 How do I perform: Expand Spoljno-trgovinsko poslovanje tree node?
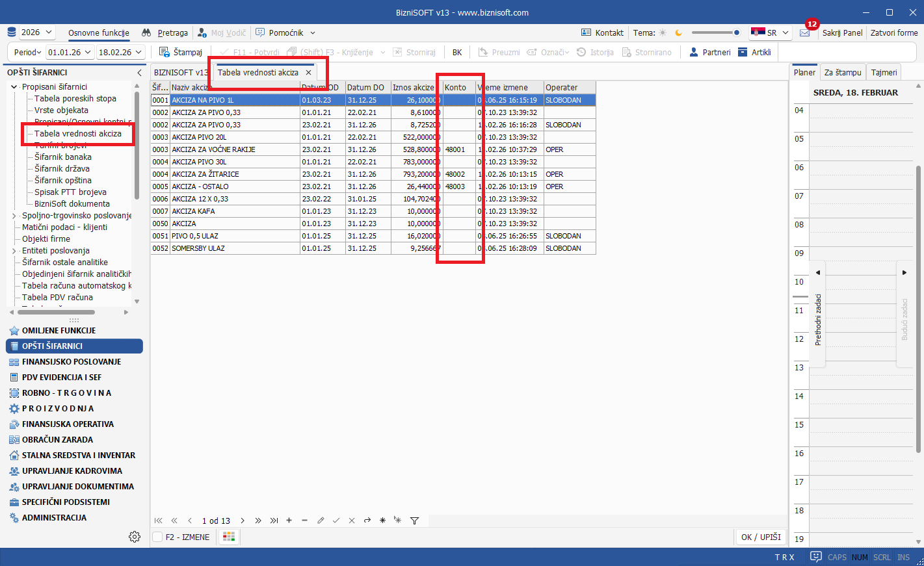(x=14, y=216)
